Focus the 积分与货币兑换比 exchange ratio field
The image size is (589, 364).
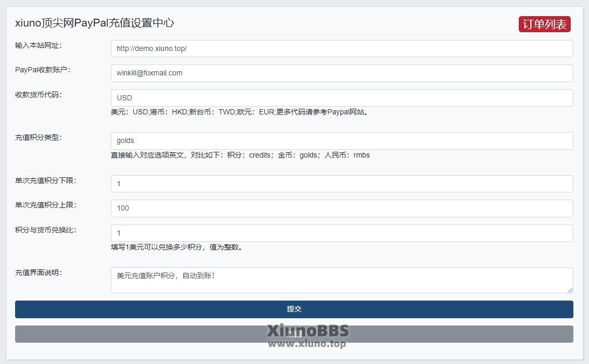[x=342, y=233]
